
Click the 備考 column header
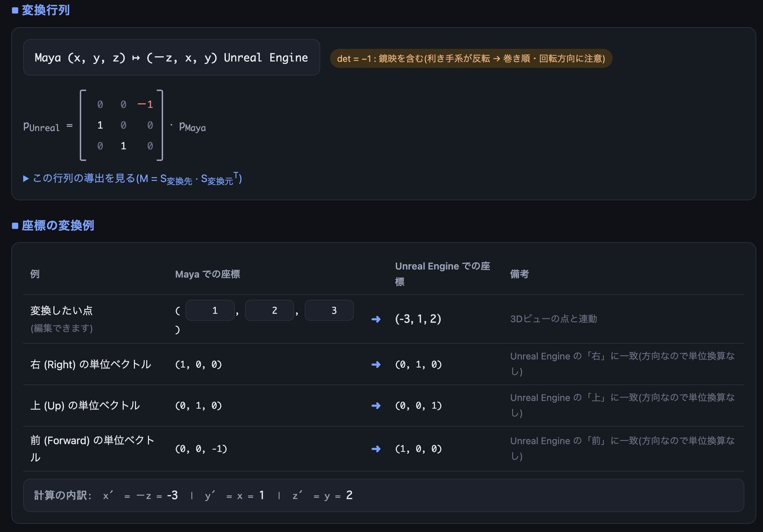click(x=519, y=274)
